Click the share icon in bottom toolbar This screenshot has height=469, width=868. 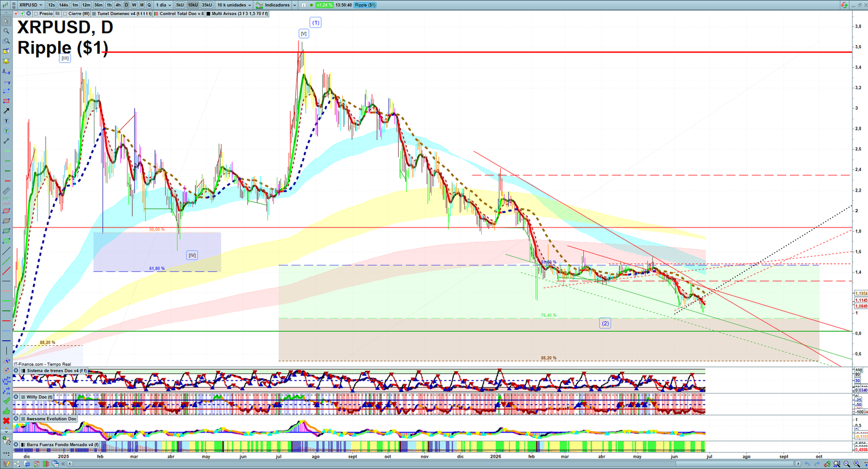point(17,464)
